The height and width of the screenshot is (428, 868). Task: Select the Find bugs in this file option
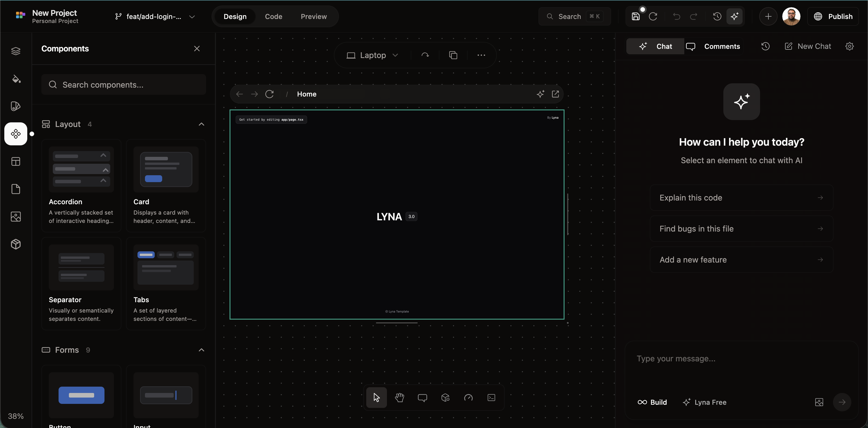(741, 228)
